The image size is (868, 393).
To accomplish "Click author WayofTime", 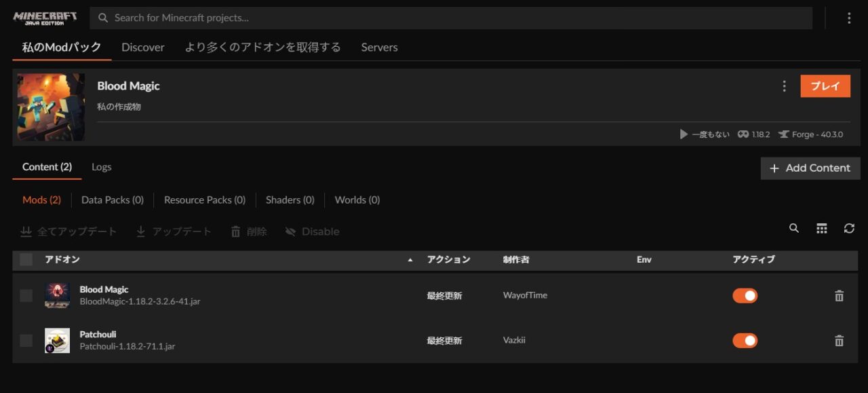I will (x=525, y=295).
